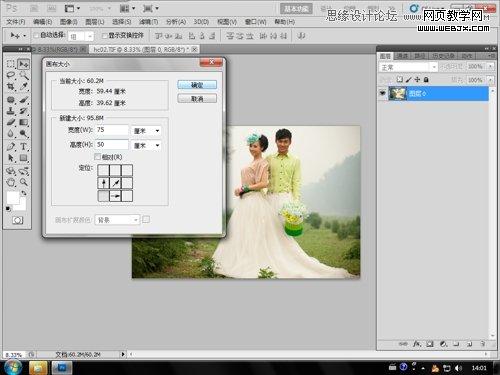Image resolution: width=500 pixels, height=375 pixels.
Task: Select the Blur tool
Action: [11, 133]
